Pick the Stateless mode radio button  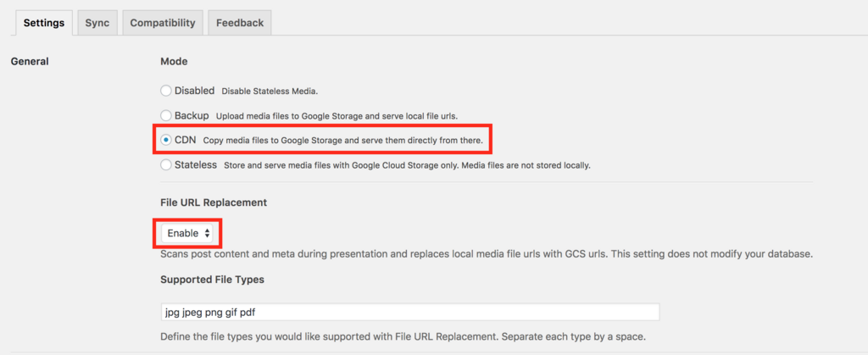pyautogui.click(x=166, y=164)
